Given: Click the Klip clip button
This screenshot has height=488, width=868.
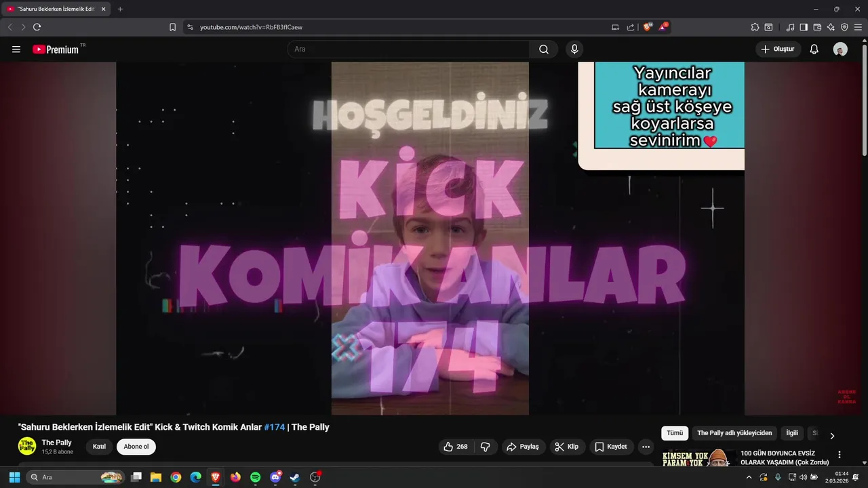Looking at the screenshot, I should 567,447.
